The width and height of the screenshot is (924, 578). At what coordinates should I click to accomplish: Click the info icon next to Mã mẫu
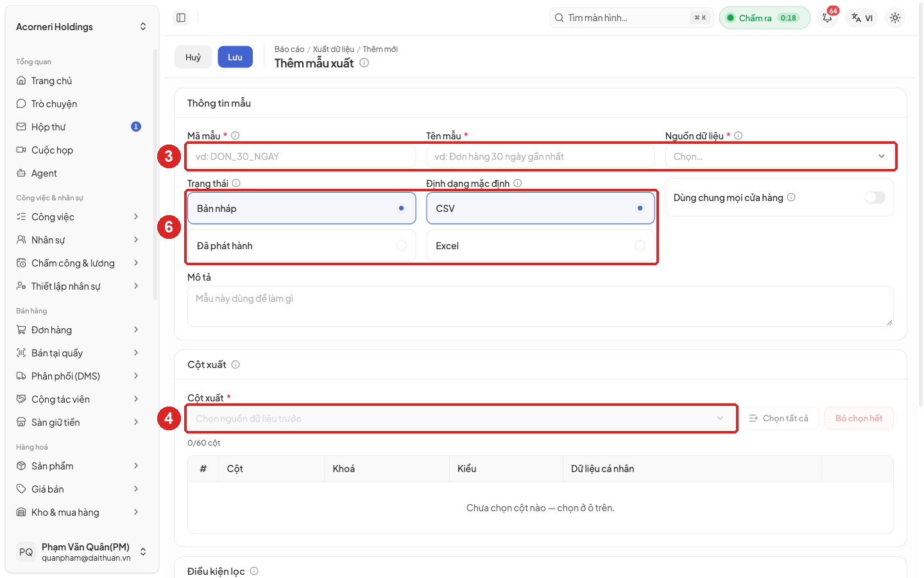click(235, 136)
